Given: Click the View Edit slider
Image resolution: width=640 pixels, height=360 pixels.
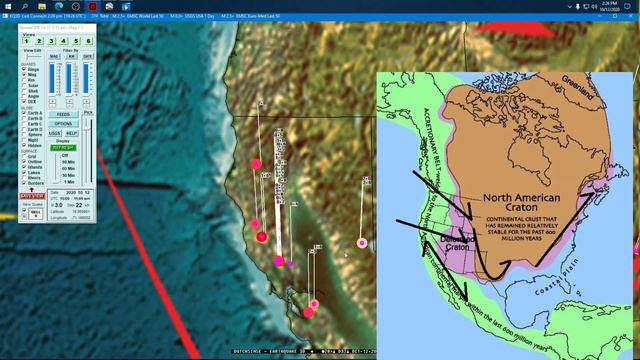Looking at the screenshot, I should [33, 57].
